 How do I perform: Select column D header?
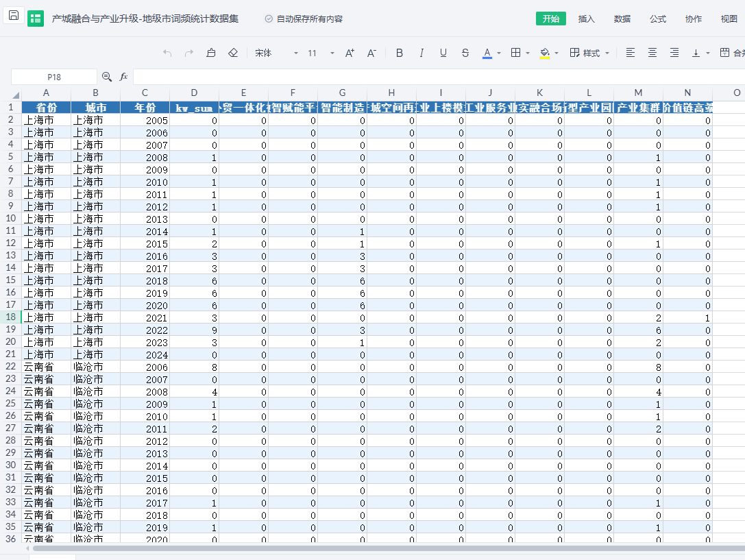tap(194, 93)
